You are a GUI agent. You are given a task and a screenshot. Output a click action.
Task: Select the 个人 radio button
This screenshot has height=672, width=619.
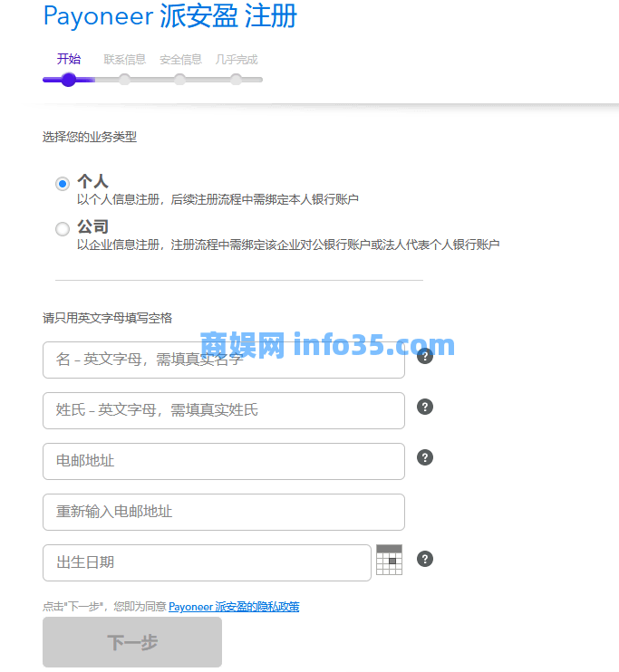(x=63, y=184)
